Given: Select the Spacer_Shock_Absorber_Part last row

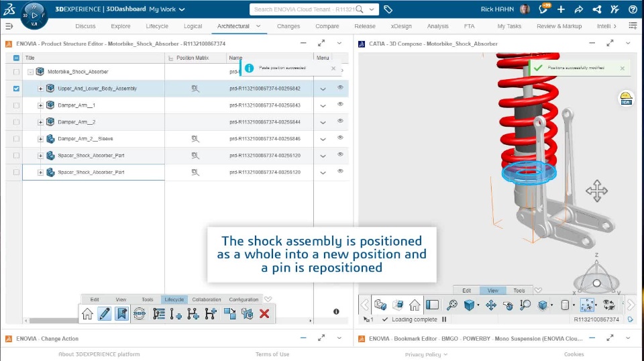Looking at the screenshot, I should (x=91, y=172).
